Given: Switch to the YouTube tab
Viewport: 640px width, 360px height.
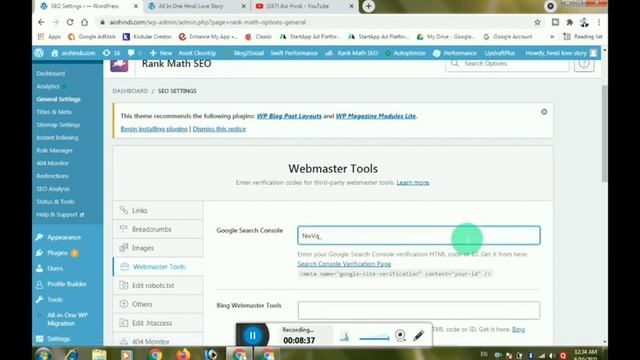Looking at the screenshot, I should coord(298,6).
